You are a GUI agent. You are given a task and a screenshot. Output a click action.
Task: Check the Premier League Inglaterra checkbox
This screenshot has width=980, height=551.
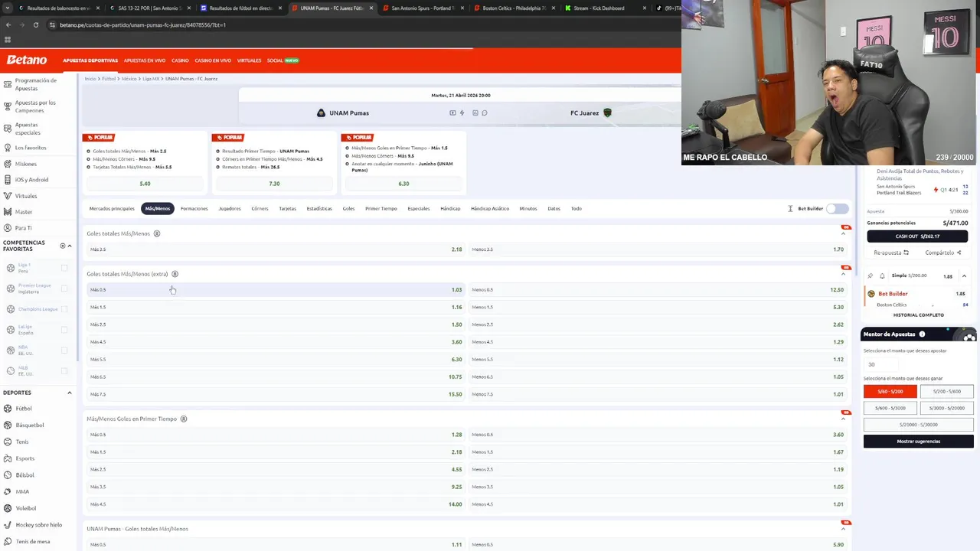[64, 289]
